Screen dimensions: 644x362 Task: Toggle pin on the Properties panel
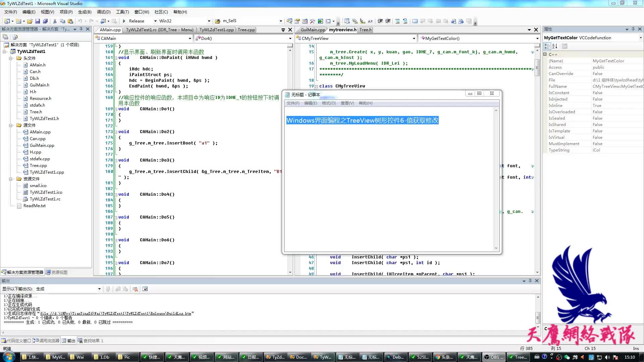click(x=633, y=29)
